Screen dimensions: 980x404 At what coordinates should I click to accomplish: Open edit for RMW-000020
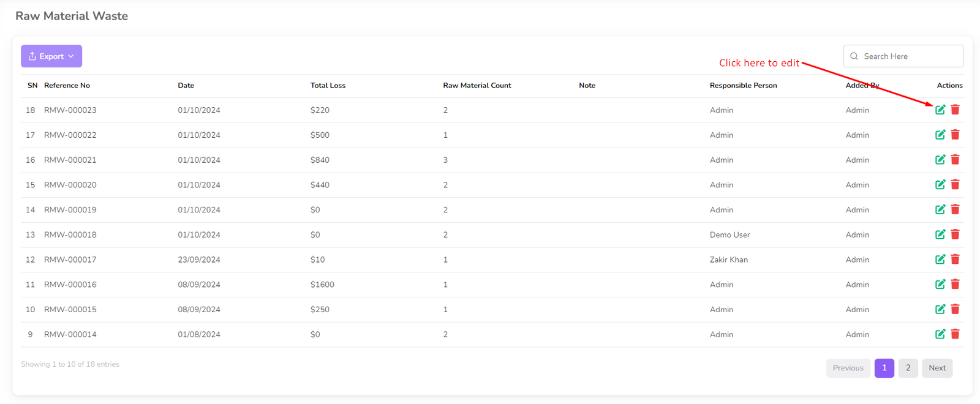(x=940, y=185)
